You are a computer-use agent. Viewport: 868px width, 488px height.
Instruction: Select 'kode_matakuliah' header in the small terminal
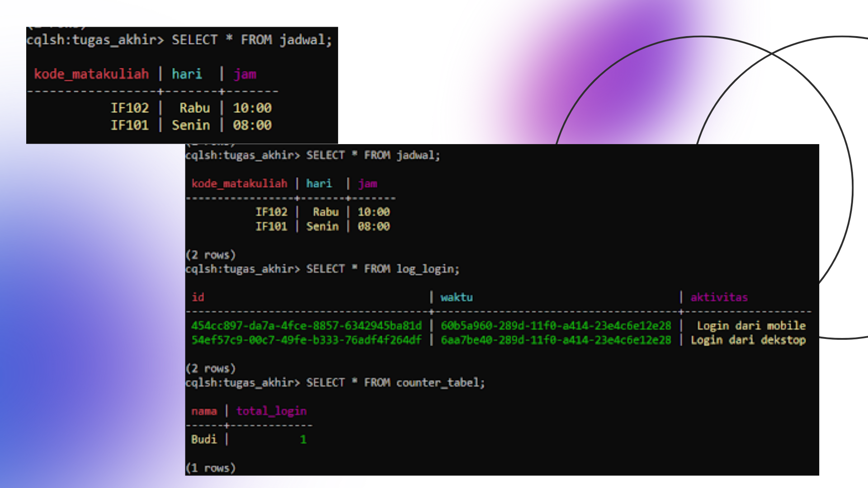point(91,74)
